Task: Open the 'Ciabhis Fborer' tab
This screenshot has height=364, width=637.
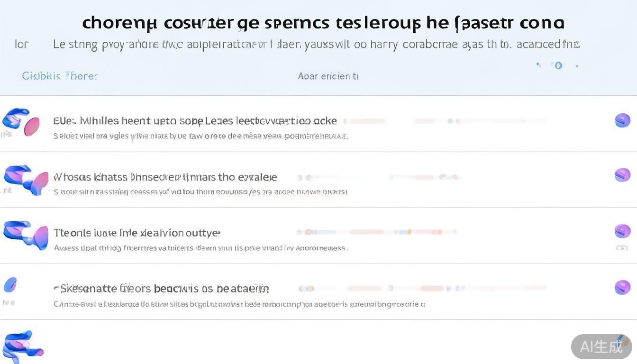Action: (x=60, y=76)
